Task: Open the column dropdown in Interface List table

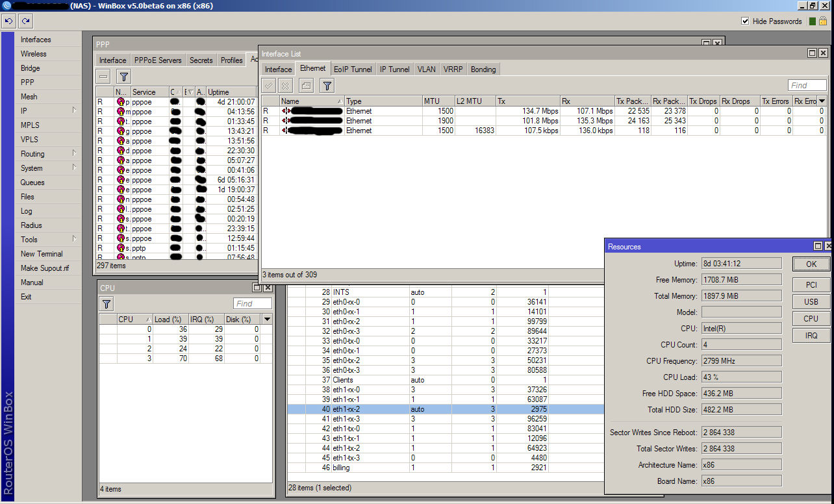Action: tap(822, 101)
